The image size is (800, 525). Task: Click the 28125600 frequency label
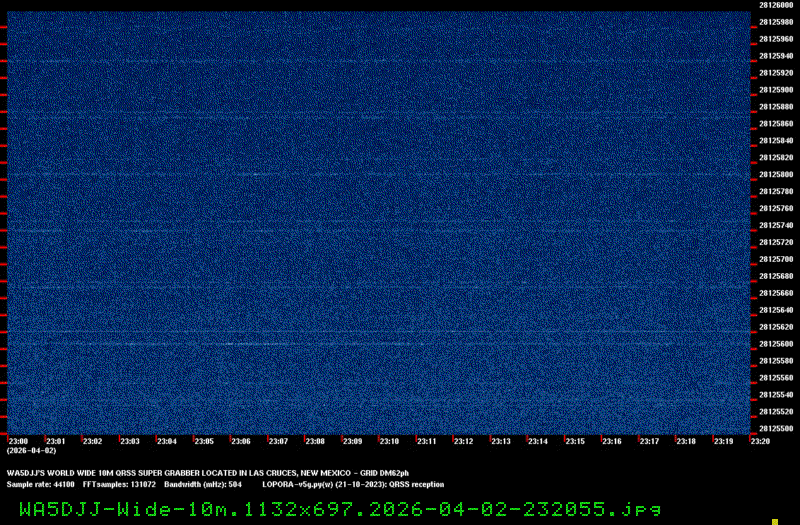[776, 344]
